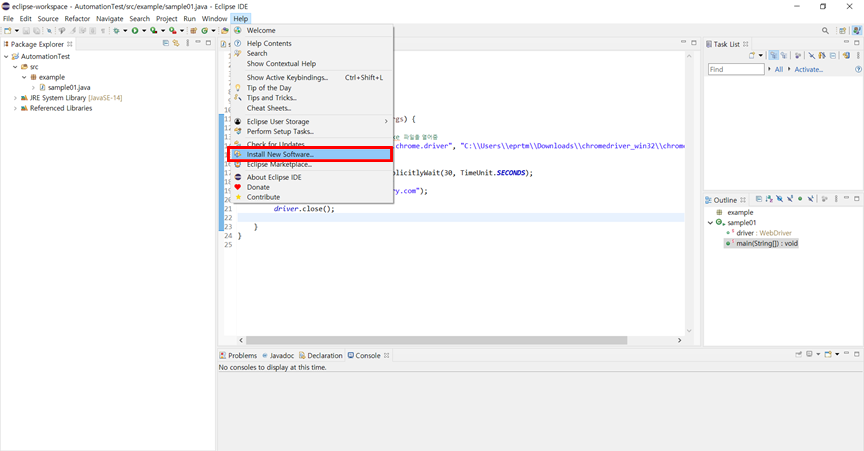Click the New file toolbar icon
The width and height of the screenshot is (864, 451).
pos(8,31)
